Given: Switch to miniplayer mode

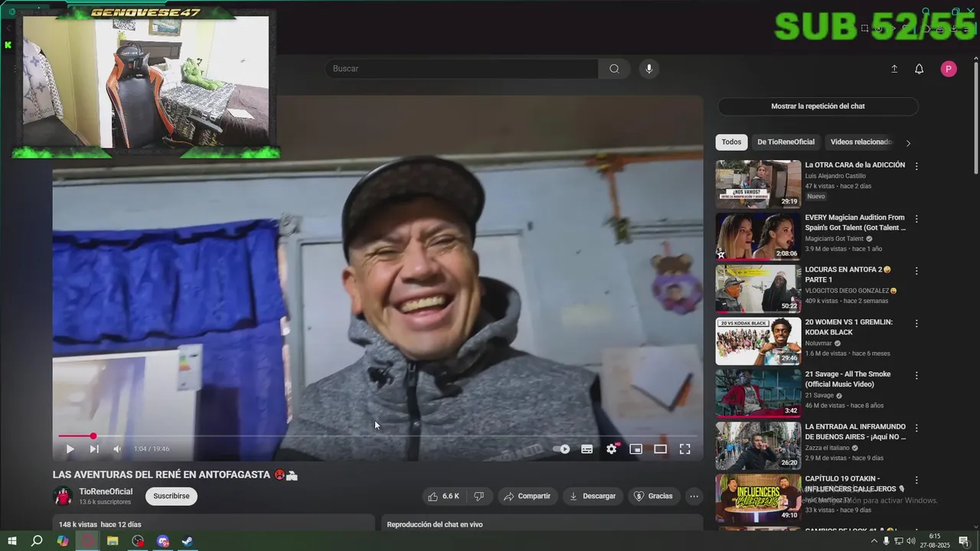Looking at the screenshot, I should click(x=635, y=449).
